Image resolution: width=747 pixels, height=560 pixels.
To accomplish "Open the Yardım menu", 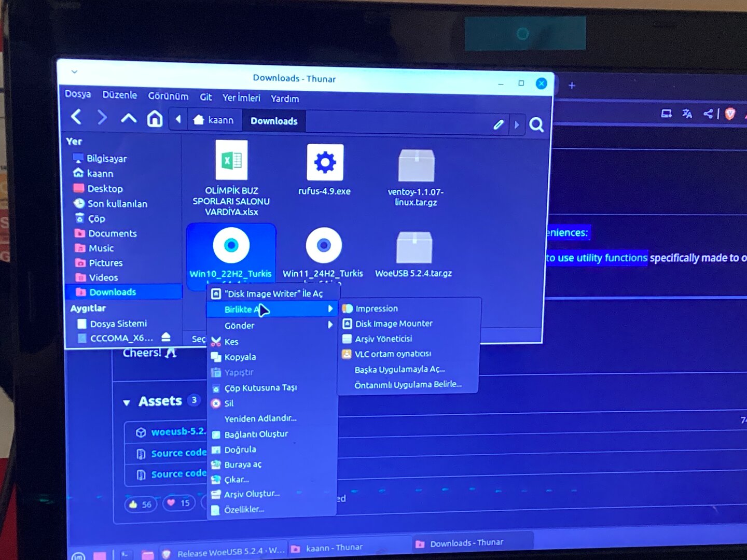I will tap(285, 99).
